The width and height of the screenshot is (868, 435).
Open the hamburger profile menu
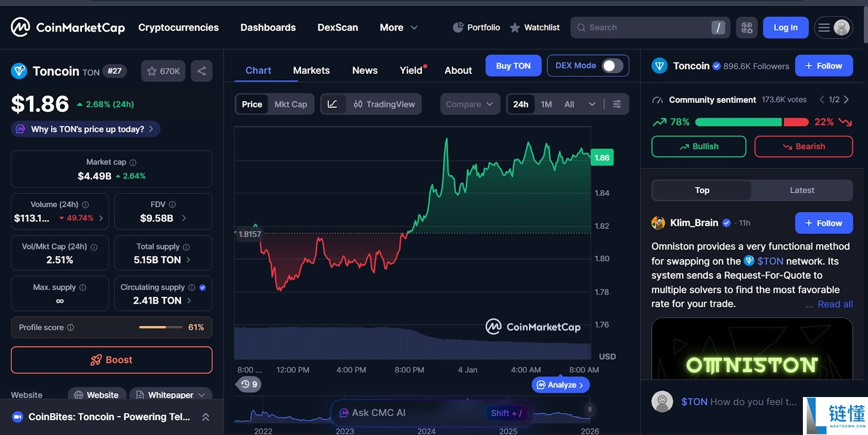click(x=833, y=28)
